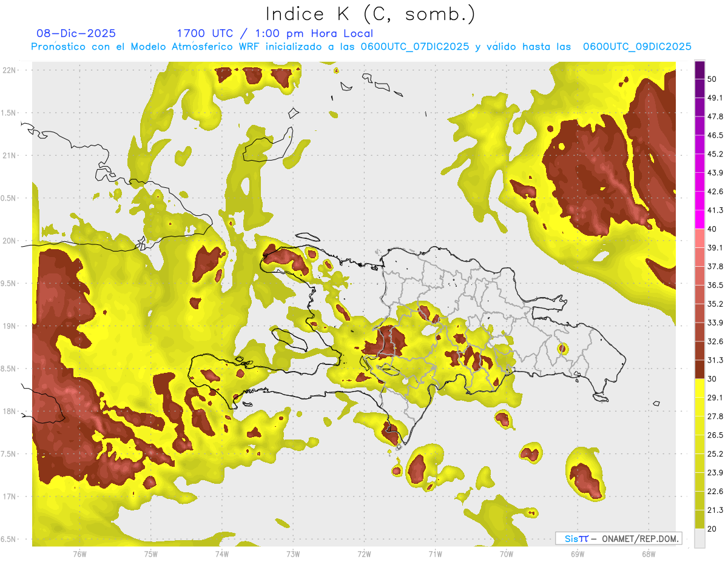Click the '72W' longitude label
Screen dimensions: 728x562
tap(364, 554)
